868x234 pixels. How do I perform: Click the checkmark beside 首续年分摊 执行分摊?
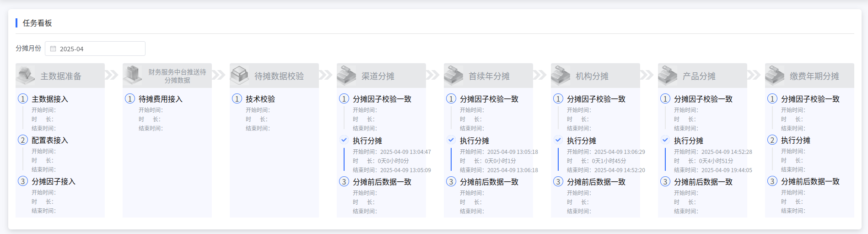(x=451, y=140)
